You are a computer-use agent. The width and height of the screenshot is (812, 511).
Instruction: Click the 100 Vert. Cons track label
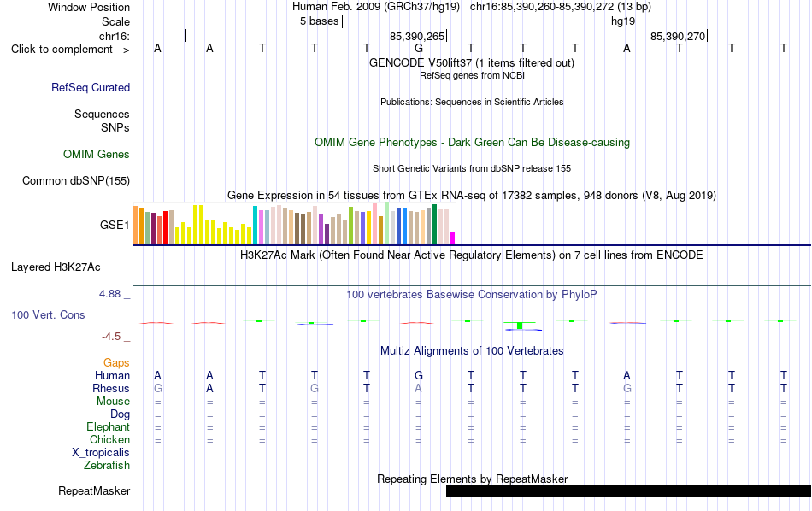click(48, 314)
